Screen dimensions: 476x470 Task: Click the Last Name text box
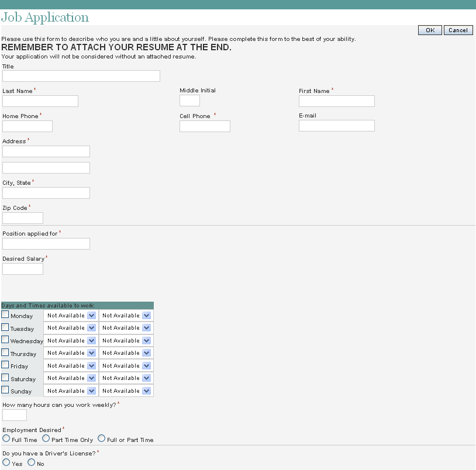point(40,101)
